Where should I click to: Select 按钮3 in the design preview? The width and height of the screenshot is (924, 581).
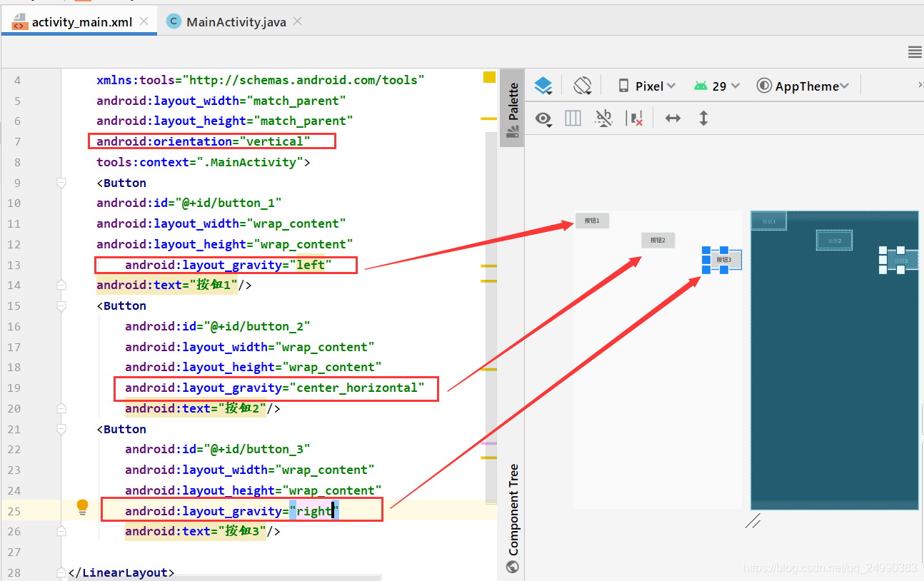pyautogui.click(x=723, y=260)
